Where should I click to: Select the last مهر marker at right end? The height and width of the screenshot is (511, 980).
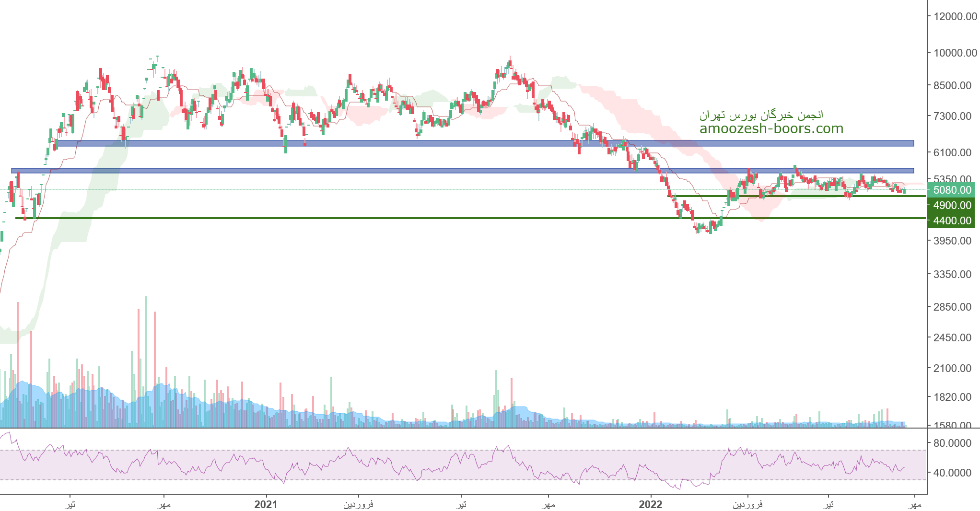[914, 504]
